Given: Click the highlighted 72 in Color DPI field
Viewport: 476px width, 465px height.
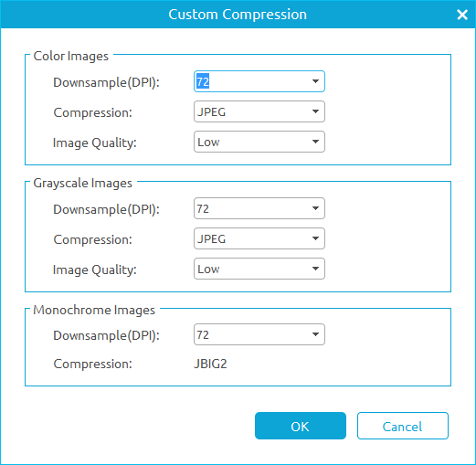Looking at the screenshot, I should [203, 81].
